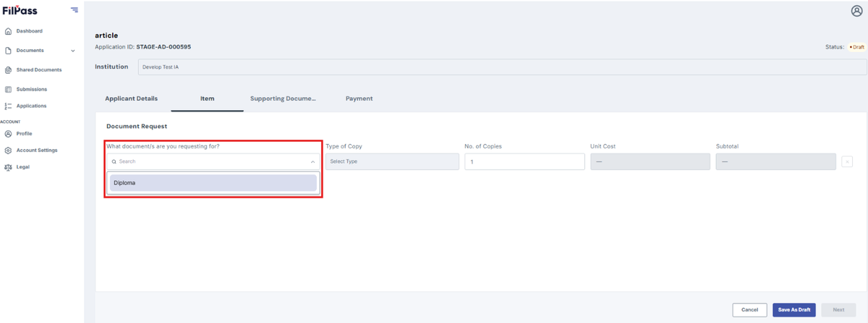This screenshot has width=868, height=323.
Task: Click the Documents file icon
Action: (x=8, y=51)
